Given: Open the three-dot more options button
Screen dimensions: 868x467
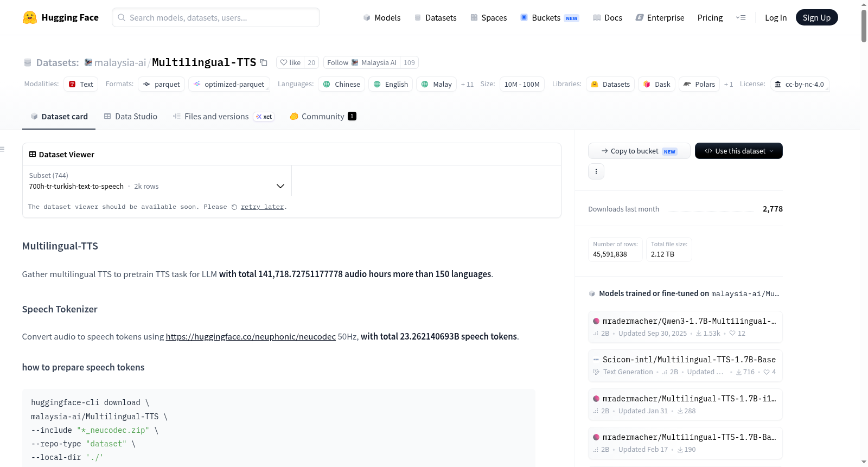Looking at the screenshot, I should tap(596, 171).
